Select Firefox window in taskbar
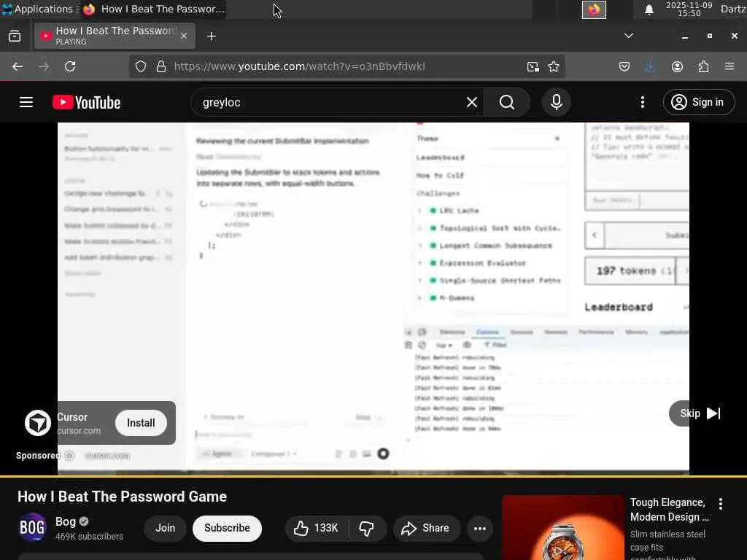 [x=153, y=9]
